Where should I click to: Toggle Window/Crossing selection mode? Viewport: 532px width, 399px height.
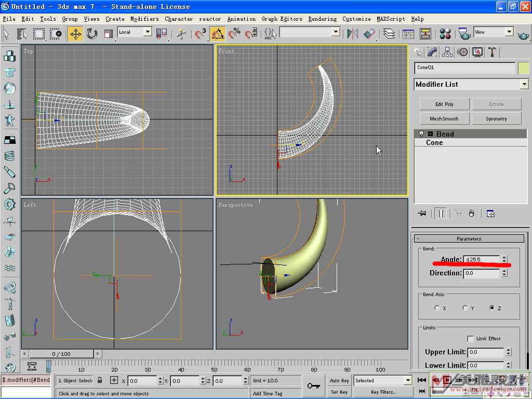point(56,34)
